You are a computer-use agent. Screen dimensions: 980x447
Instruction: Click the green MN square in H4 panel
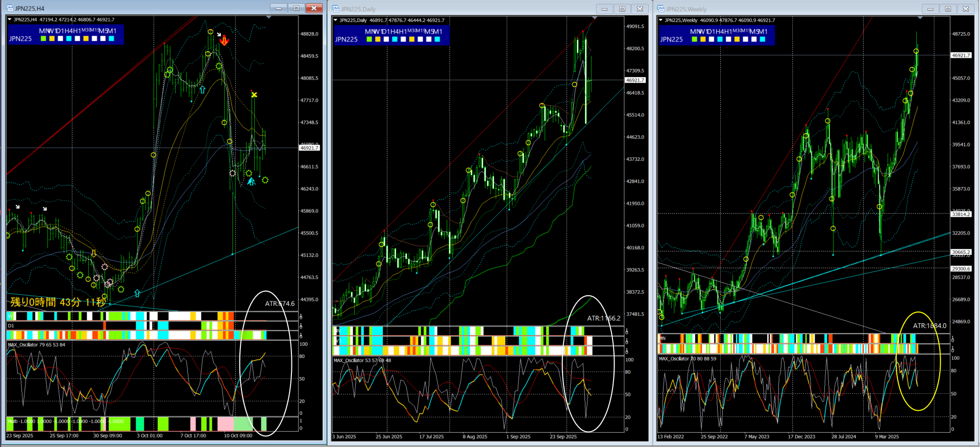(43, 39)
